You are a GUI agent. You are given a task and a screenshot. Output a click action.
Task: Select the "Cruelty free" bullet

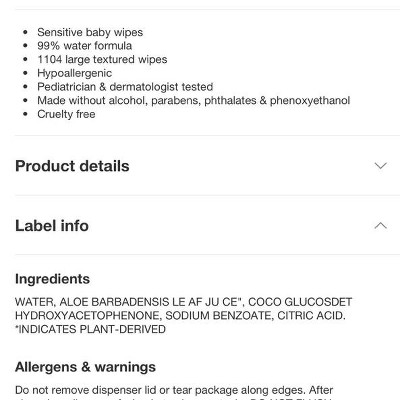(x=66, y=114)
